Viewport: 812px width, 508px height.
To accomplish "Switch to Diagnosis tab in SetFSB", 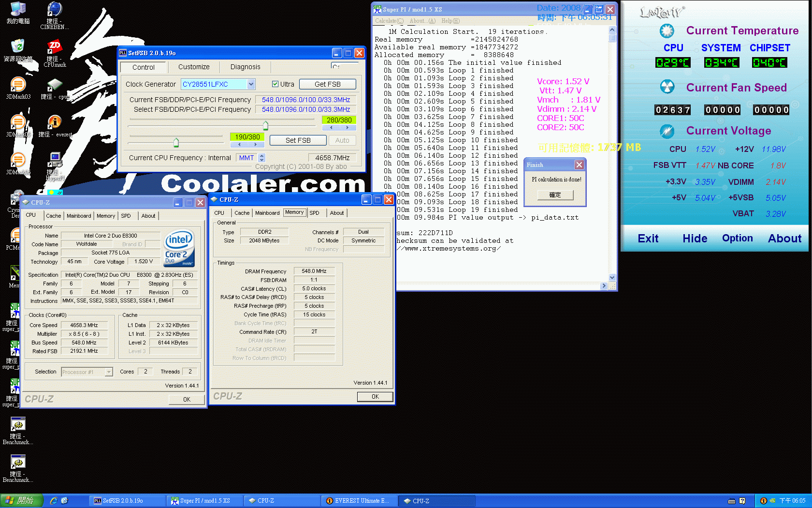I will coord(245,67).
